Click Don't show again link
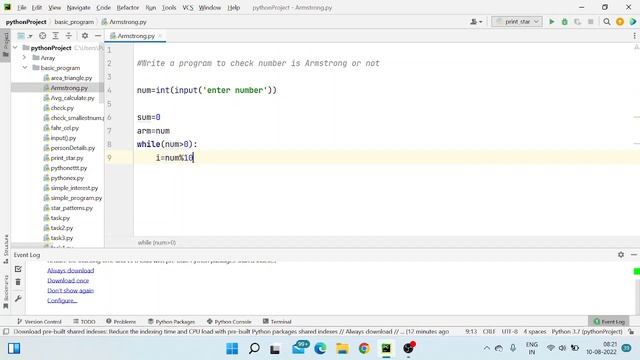 [70, 291]
